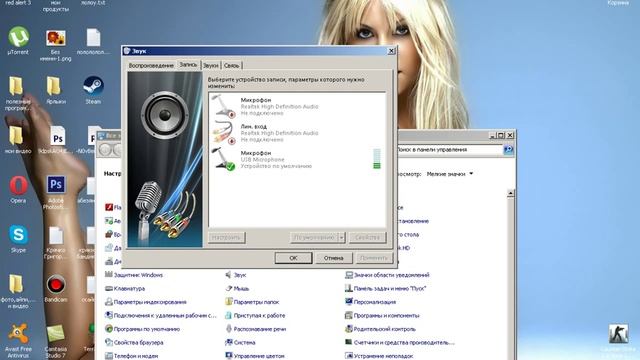Viewport: 640px width, 360px height.
Task: Switch to the Воспроизведение tab
Action: [x=151, y=65]
